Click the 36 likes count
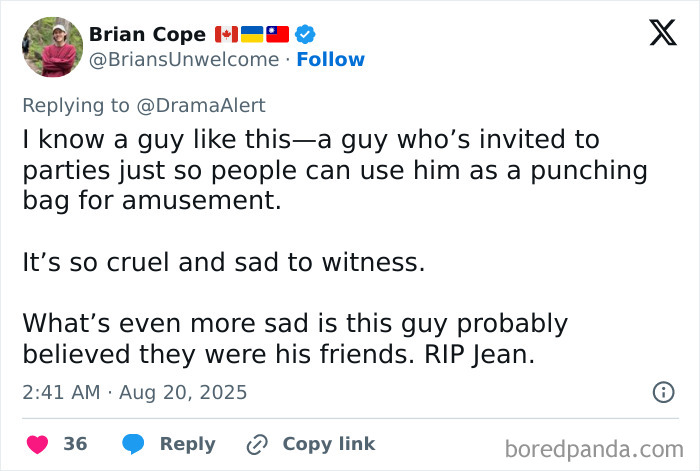Viewport: 700px width, 471px height. click(75, 444)
